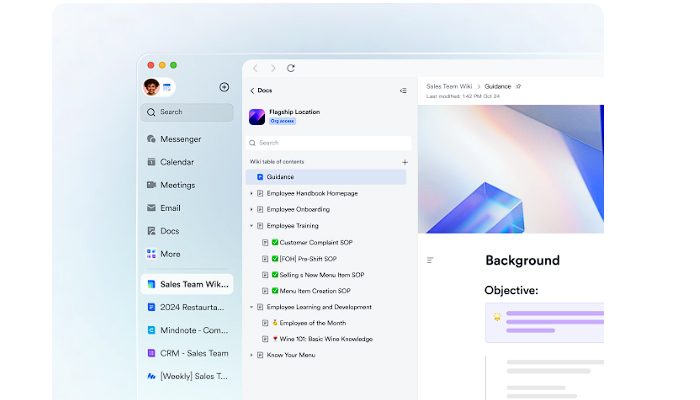Reload the page with the refresh icon
Image resolution: width=700 pixels, height=400 pixels.
click(291, 68)
